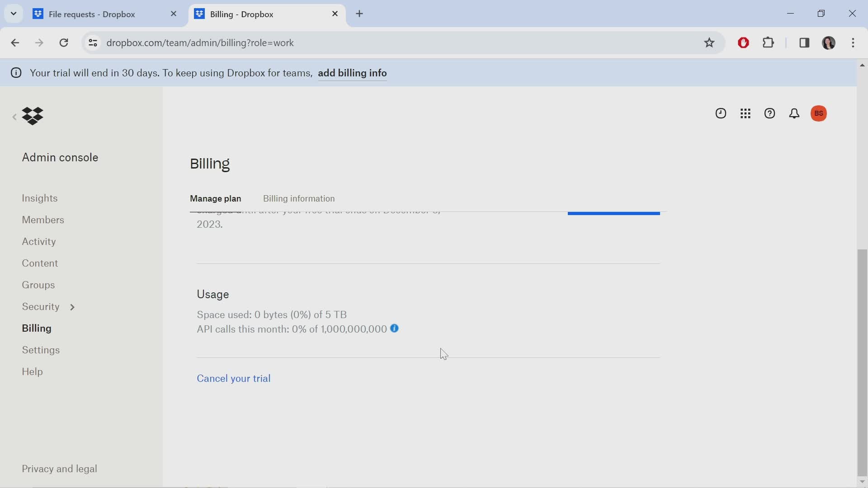Click the user profile avatar
The height and width of the screenshot is (488, 868).
[x=819, y=113]
